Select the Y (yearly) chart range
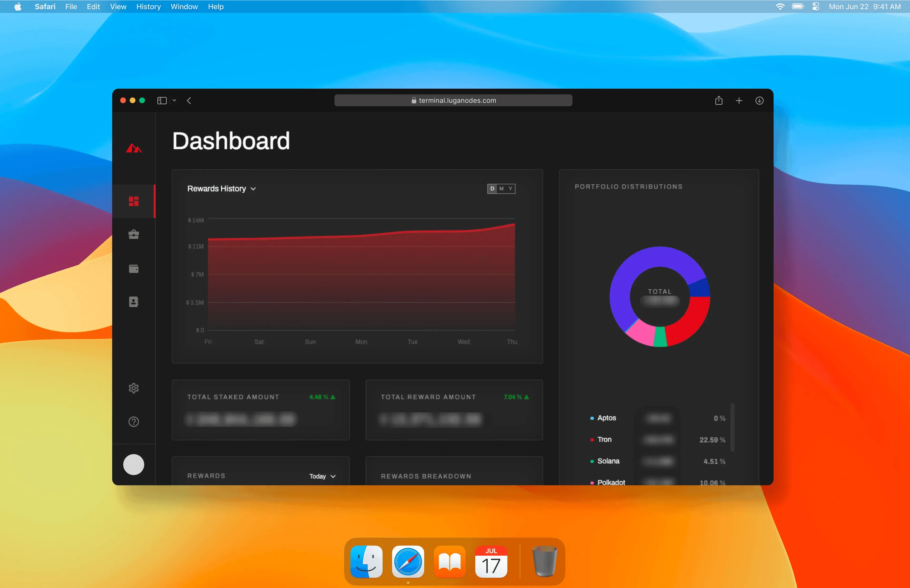 click(510, 189)
